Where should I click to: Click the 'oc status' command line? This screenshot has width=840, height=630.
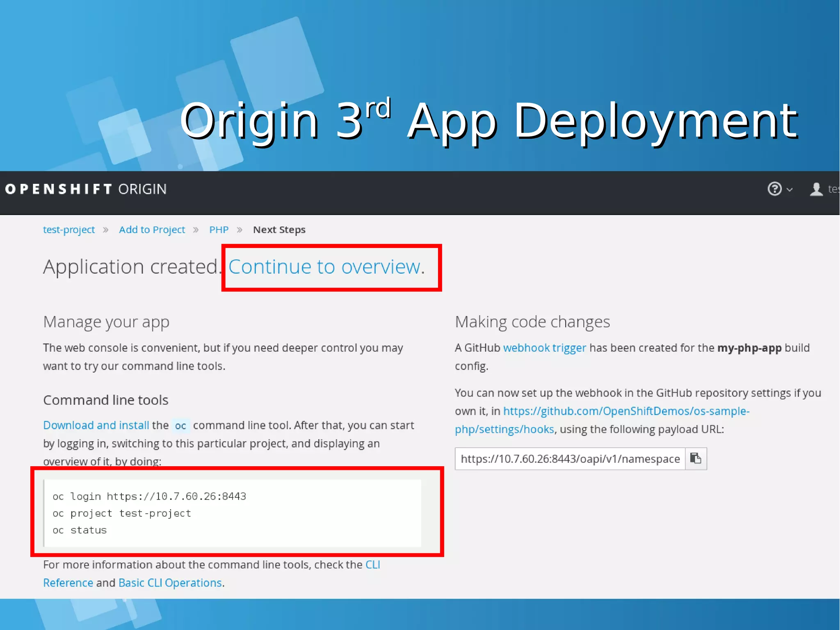[x=80, y=530]
